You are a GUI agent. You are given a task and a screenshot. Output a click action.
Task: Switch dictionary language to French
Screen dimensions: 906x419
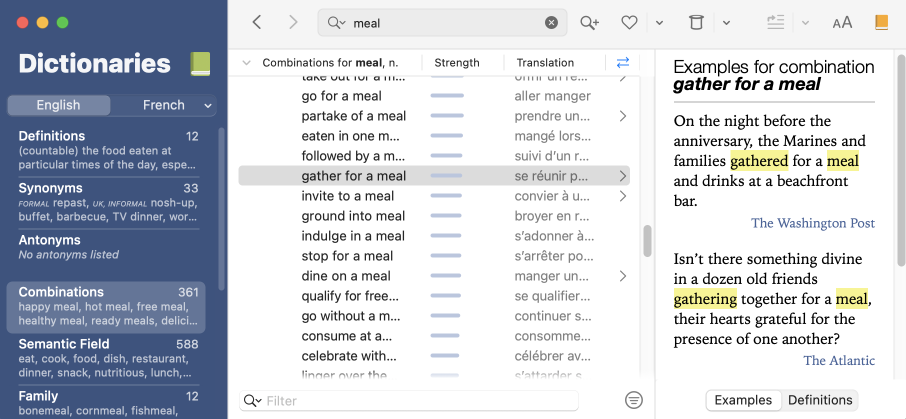(x=164, y=105)
